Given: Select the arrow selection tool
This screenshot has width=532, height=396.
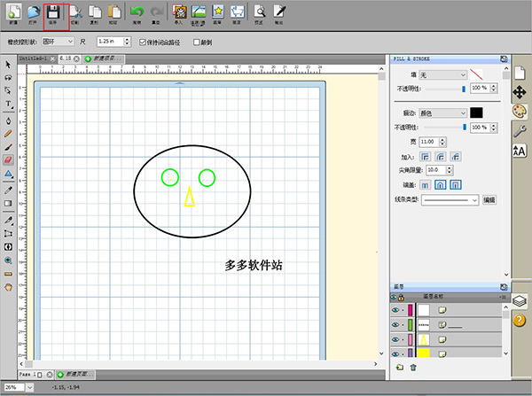Looking at the screenshot, I should [8, 65].
